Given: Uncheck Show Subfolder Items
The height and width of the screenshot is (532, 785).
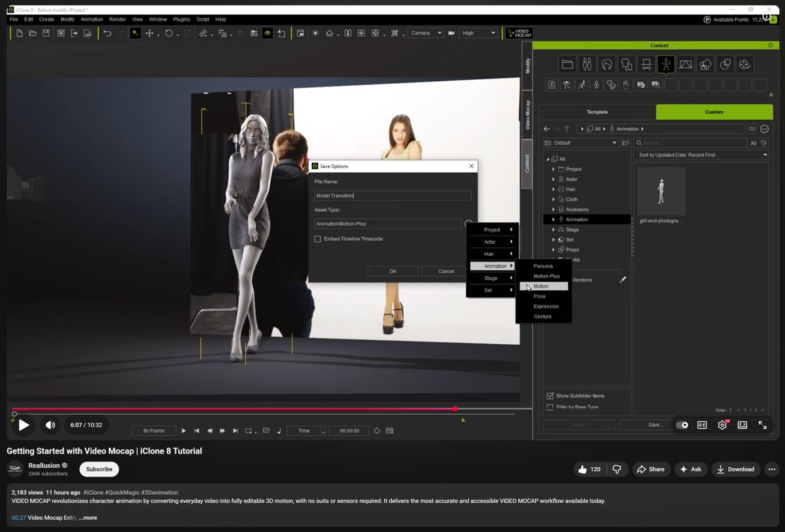Looking at the screenshot, I should tap(549, 396).
